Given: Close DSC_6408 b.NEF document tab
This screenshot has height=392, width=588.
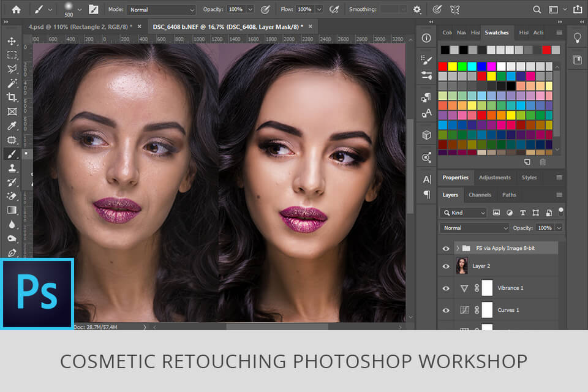Looking at the screenshot, I should tap(310, 26).
